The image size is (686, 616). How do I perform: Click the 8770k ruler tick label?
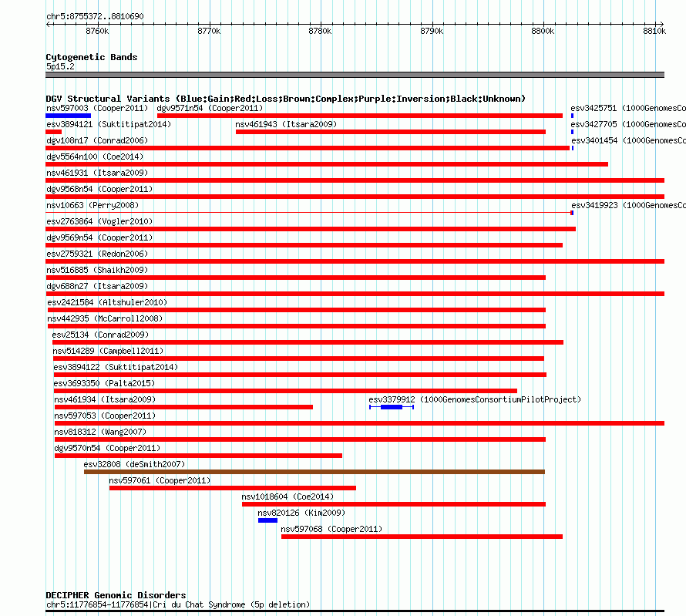[x=209, y=31]
